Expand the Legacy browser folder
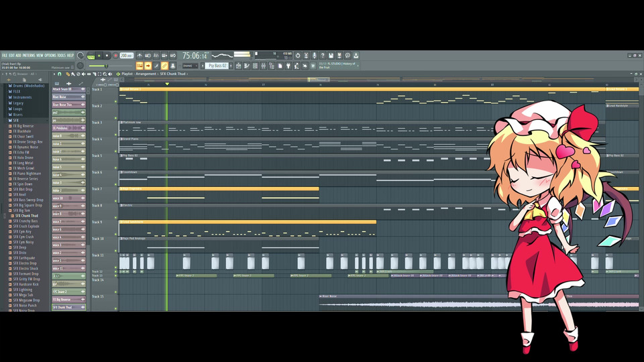Viewport: 644px width, 362px height. [18, 103]
